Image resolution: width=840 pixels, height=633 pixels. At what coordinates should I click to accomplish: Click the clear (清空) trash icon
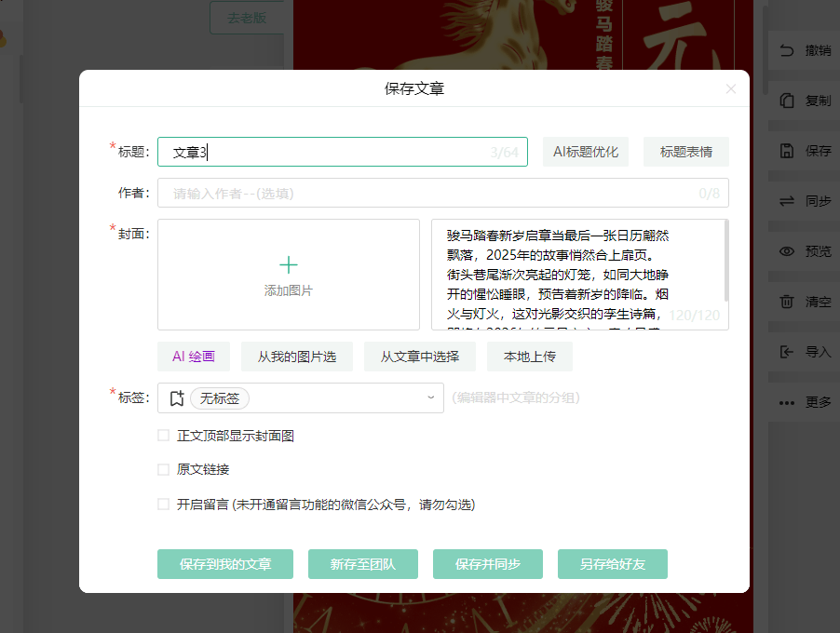click(787, 302)
